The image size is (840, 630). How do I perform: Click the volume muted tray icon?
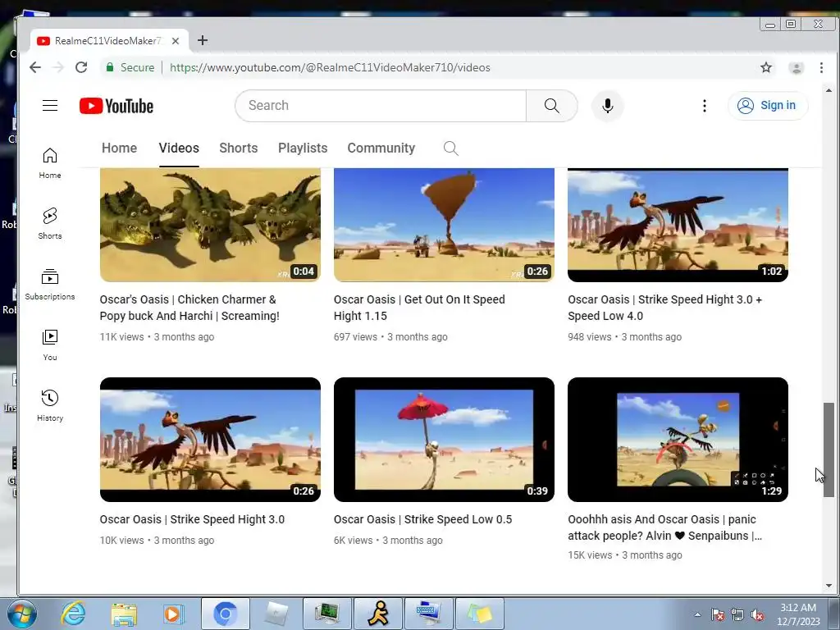click(x=757, y=615)
